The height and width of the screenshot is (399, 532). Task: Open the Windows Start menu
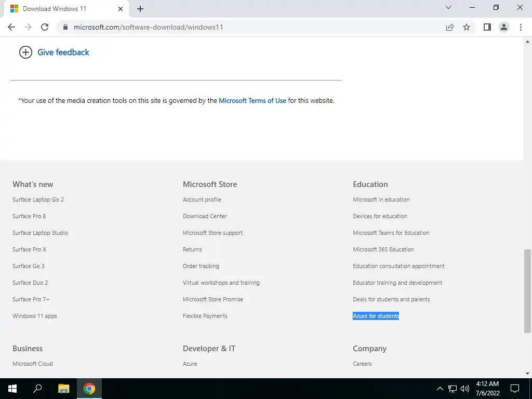point(12,389)
